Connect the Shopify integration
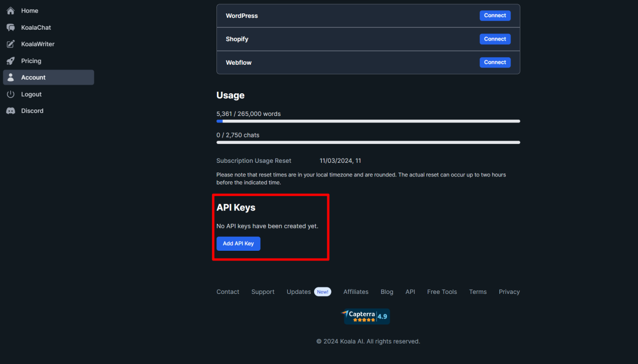Image resolution: width=638 pixels, height=364 pixels. pos(494,39)
